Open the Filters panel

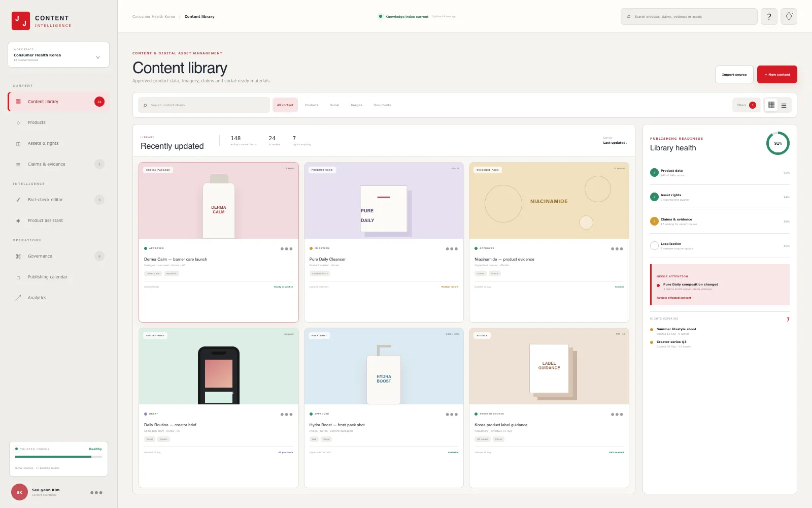pyautogui.click(x=746, y=105)
